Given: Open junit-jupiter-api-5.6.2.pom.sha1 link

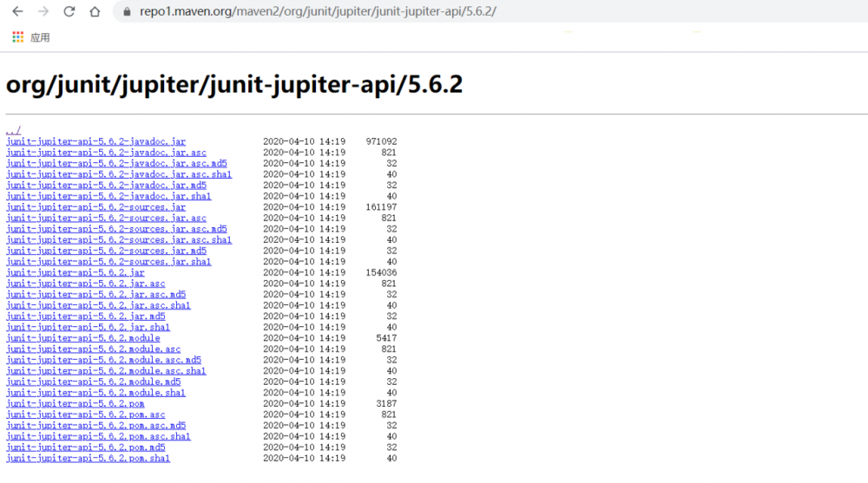Looking at the screenshot, I should click(x=88, y=459).
